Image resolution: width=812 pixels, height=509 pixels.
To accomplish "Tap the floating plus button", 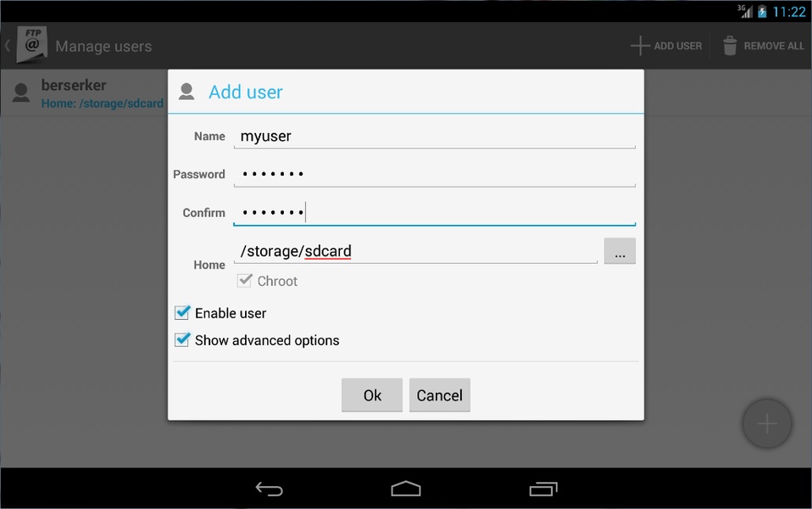I will [x=767, y=423].
